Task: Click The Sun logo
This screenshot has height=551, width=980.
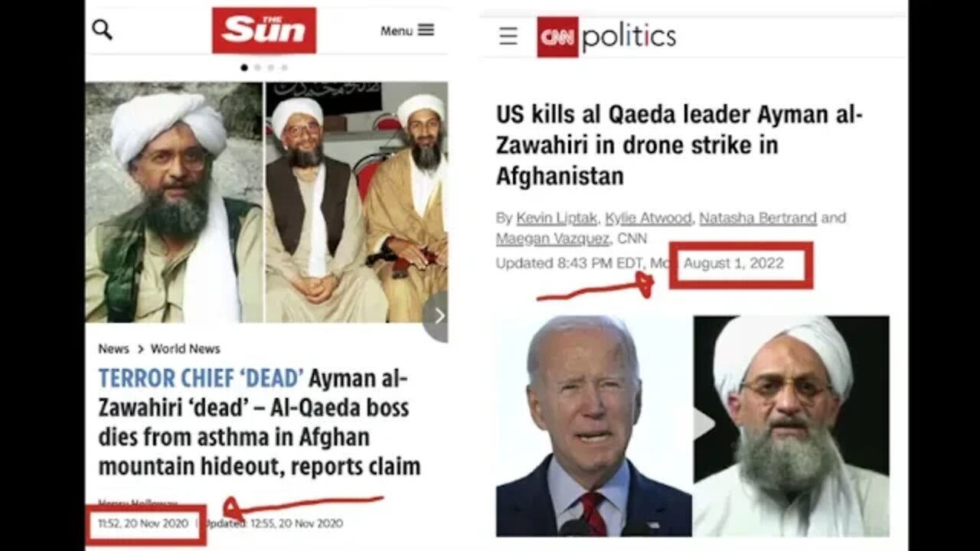Action: pos(264,31)
